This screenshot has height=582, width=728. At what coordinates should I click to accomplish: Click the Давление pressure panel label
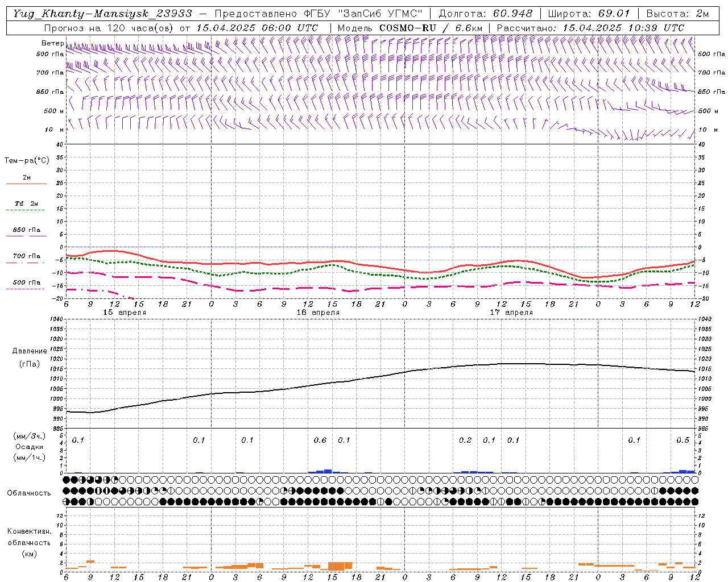(30, 351)
